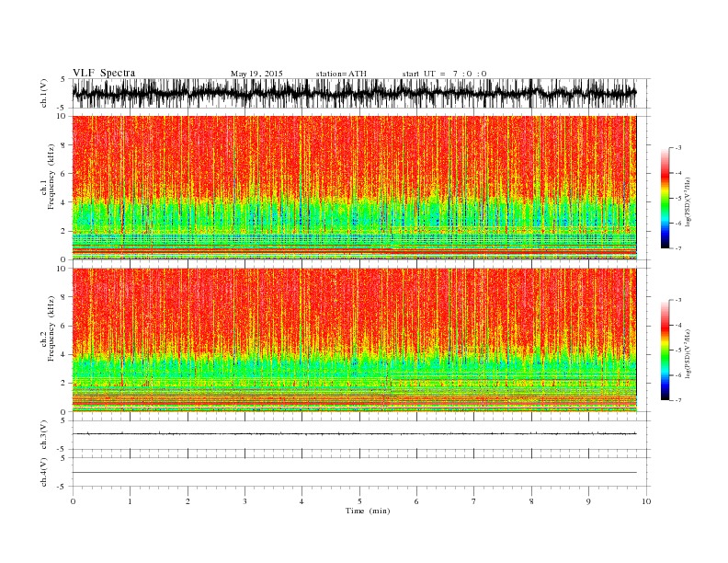Select the "Time (min)" axis label

[x=368, y=511]
